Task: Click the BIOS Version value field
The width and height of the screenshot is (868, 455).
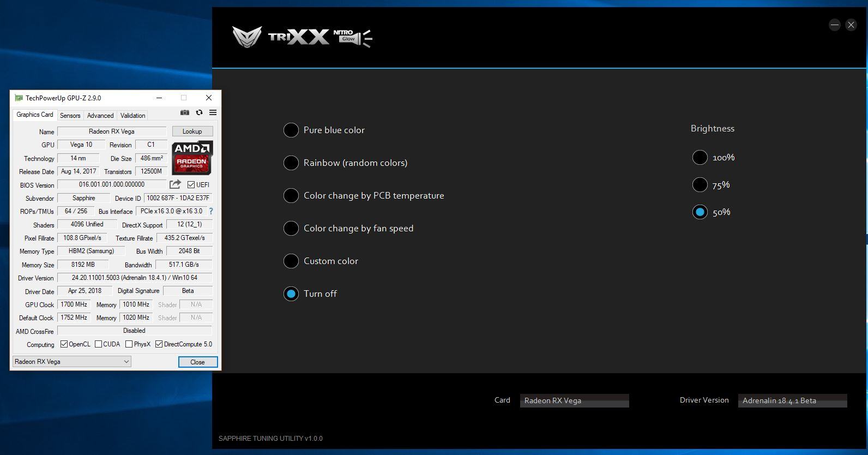Action: click(x=112, y=184)
